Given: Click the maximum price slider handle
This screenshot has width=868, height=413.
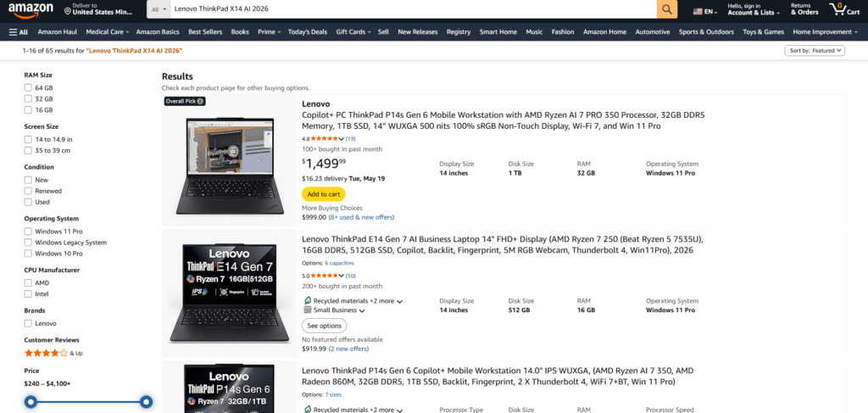Looking at the screenshot, I should tap(146, 402).
